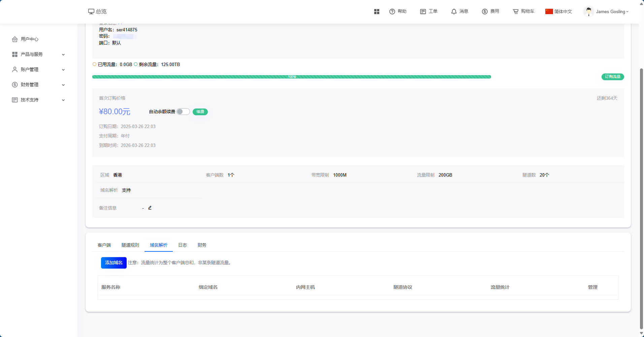Click the 总览 monitor icon
Screen dimensions: 644x337
click(x=91, y=11)
